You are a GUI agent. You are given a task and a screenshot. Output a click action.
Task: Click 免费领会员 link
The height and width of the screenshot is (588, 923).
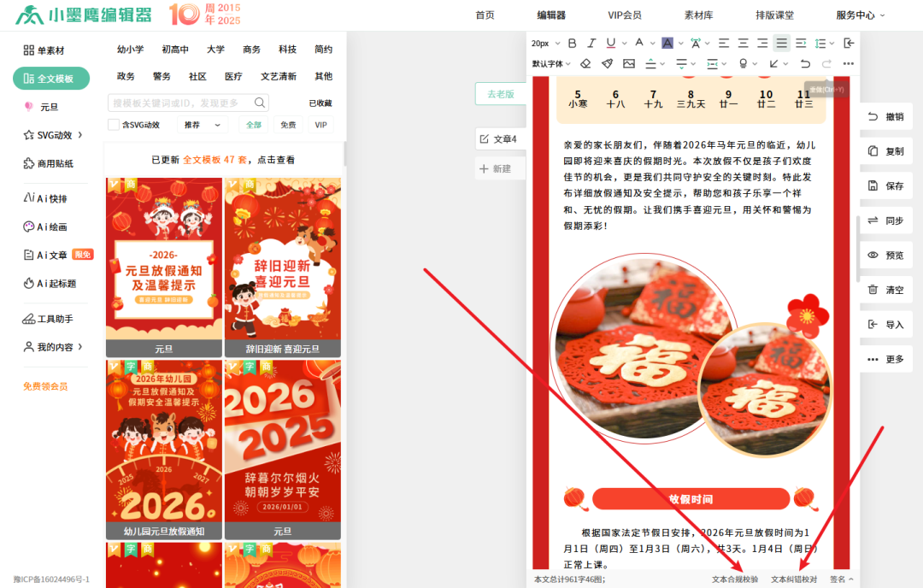click(x=45, y=386)
